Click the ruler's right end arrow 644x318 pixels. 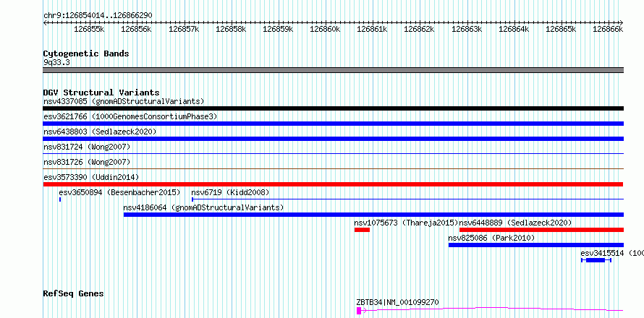click(622, 22)
